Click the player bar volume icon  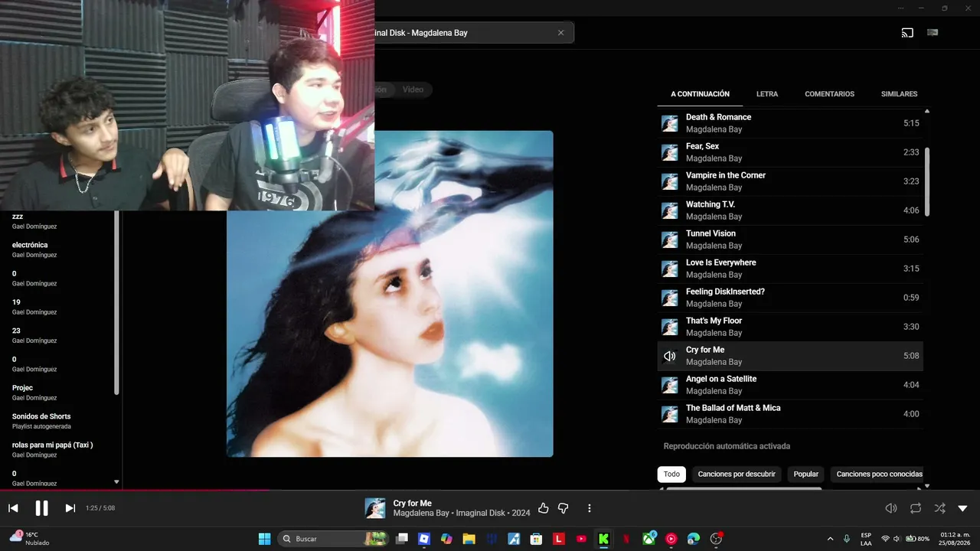pyautogui.click(x=891, y=508)
